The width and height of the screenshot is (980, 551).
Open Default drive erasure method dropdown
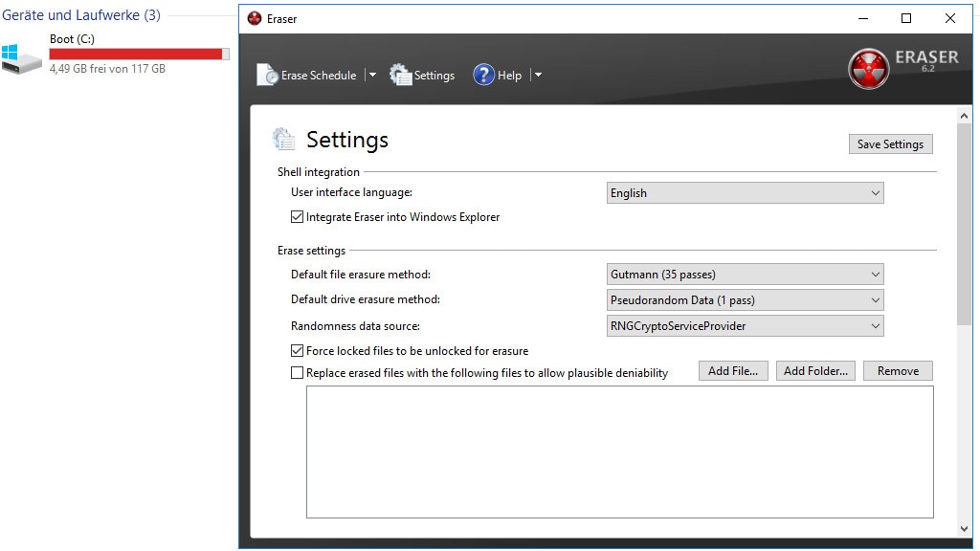point(745,299)
